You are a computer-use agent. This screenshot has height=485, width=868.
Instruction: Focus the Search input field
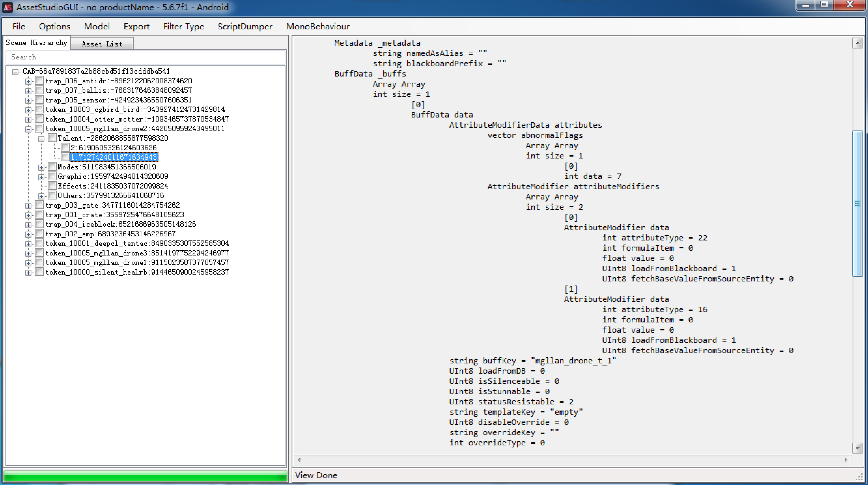pos(145,57)
